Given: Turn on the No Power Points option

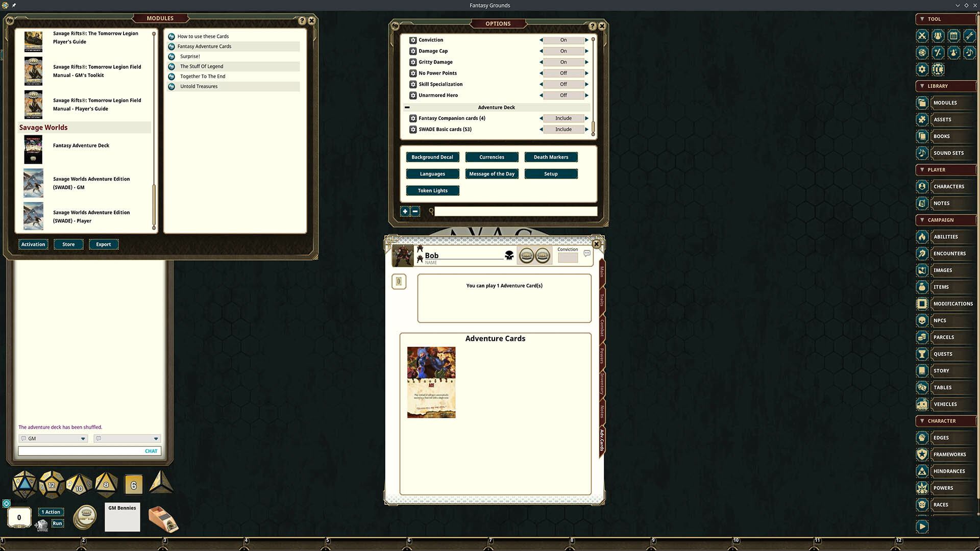Looking at the screenshot, I should [x=586, y=73].
